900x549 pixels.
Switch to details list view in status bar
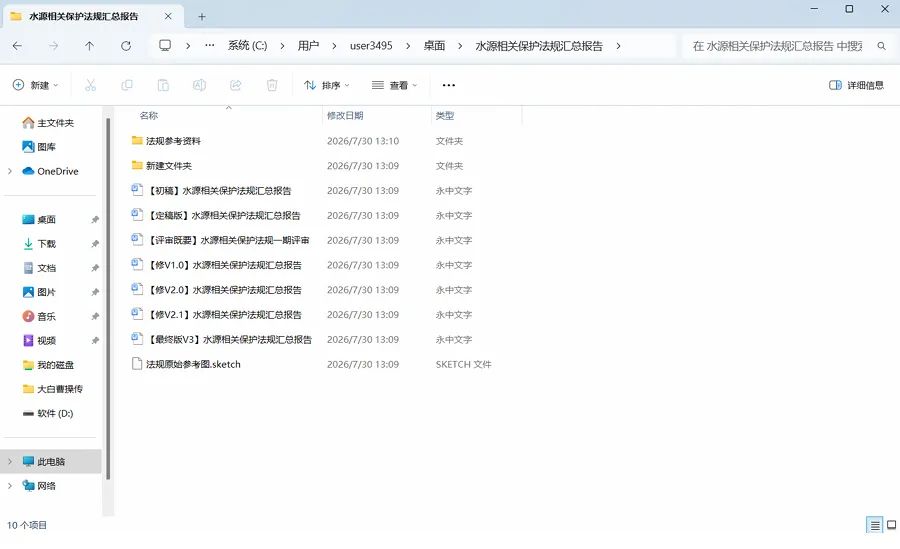point(875,525)
